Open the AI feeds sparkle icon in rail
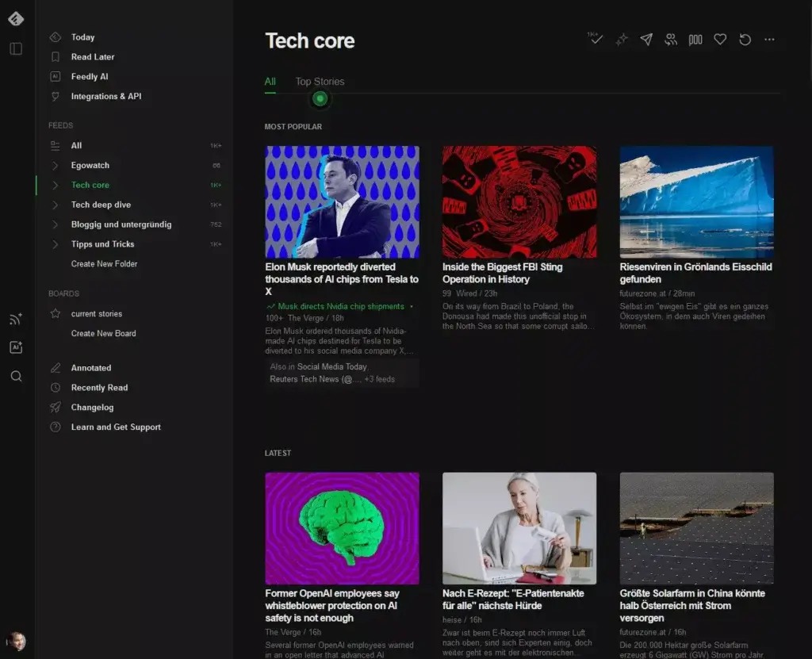This screenshot has height=659, width=812. pyautogui.click(x=16, y=347)
